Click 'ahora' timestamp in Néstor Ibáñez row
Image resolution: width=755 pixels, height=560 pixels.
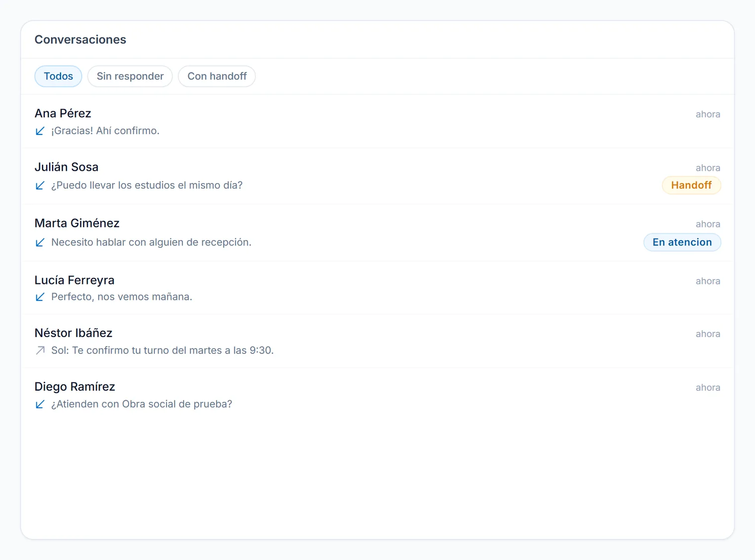(x=708, y=334)
